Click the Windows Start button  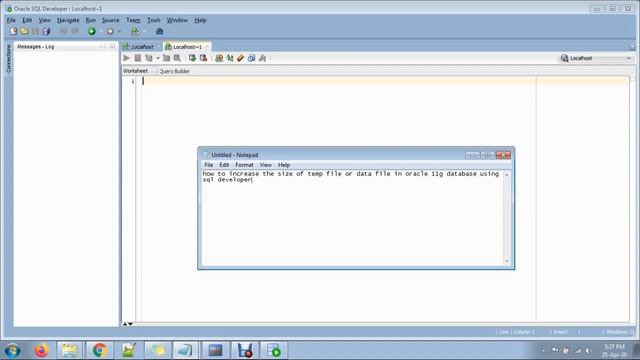[x=13, y=350]
